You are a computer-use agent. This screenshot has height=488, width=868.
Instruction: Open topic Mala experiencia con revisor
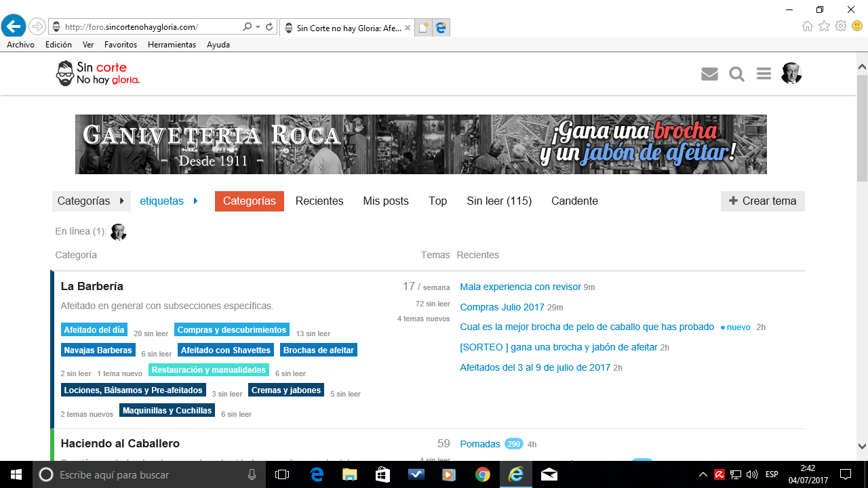coord(520,287)
